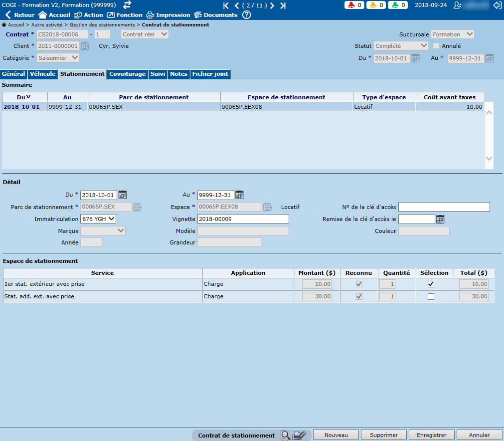Open calendar for key return date

(440, 219)
